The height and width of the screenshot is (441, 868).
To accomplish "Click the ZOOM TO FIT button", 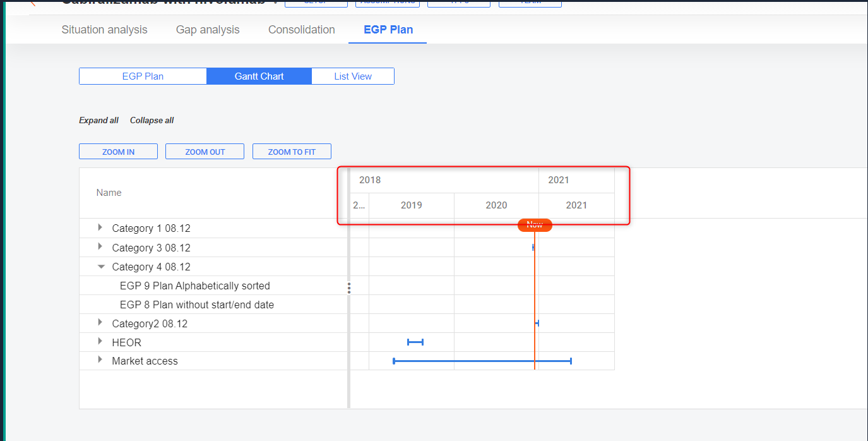I will 292,152.
